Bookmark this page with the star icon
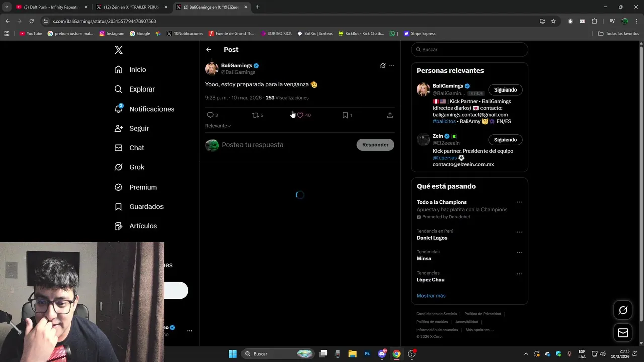Screen dimensions: 644x362 (553, 21)
